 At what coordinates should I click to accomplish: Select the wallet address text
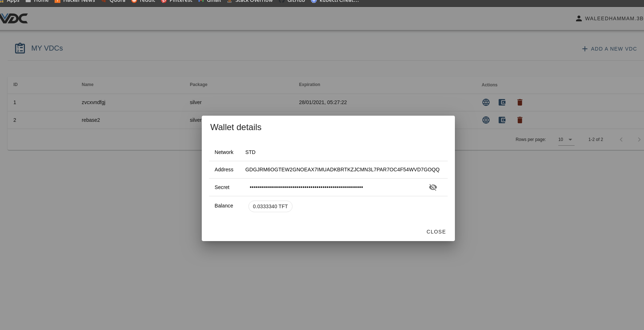(x=342, y=170)
